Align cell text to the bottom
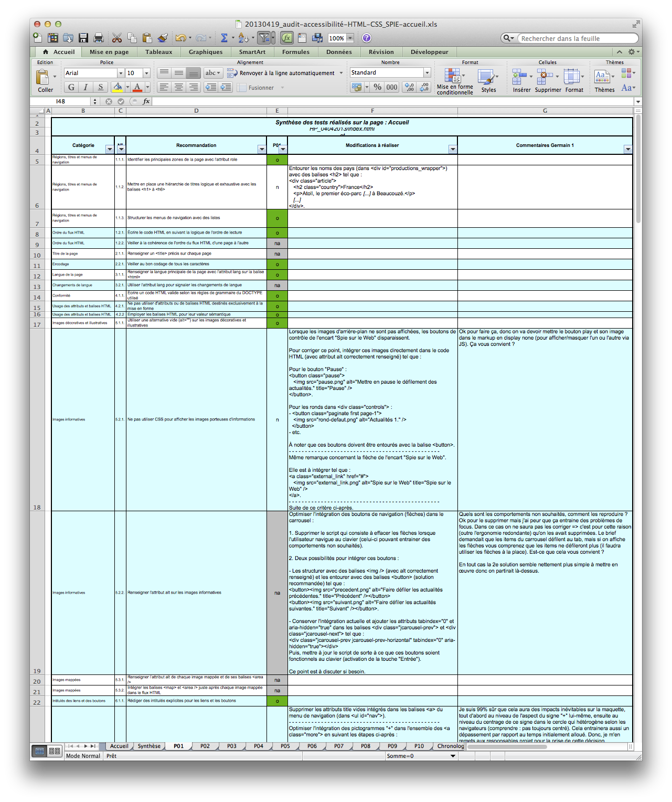 point(194,73)
